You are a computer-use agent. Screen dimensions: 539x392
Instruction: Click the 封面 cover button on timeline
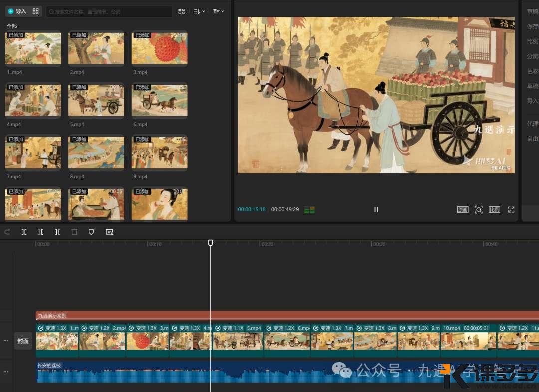(23, 341)
